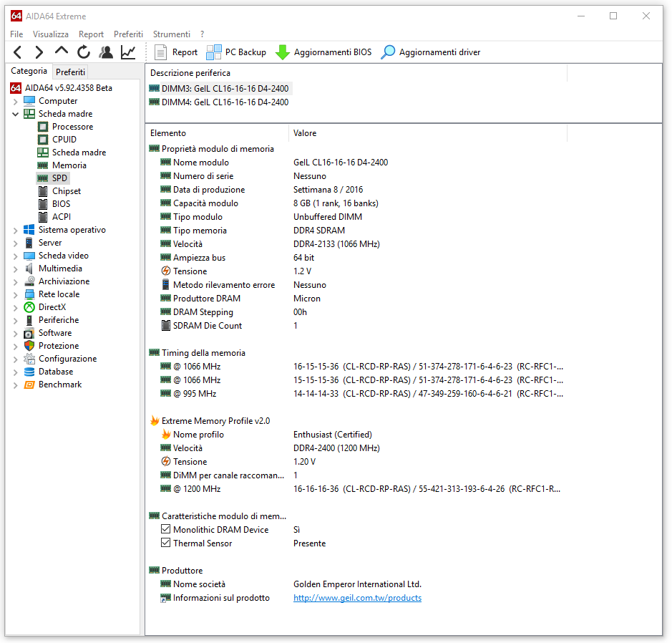
Task: Select the BIOS tree item icon
Action: [x=43, y=204]
